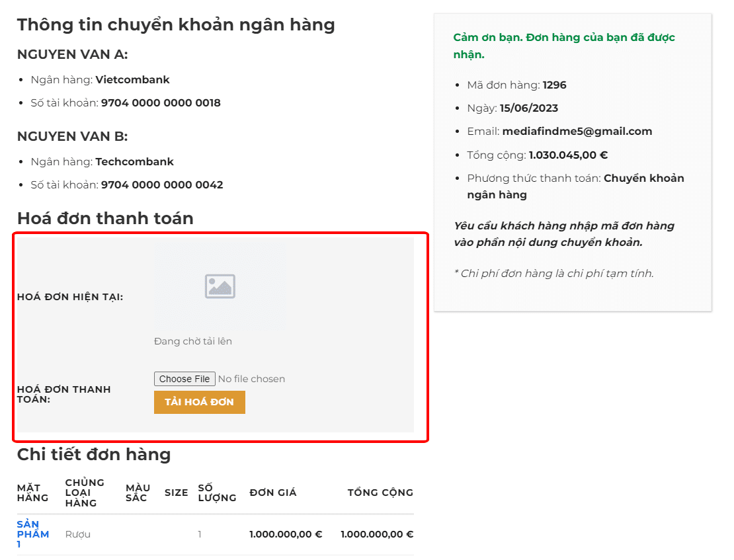Click the MẶT HÀNG column header

[32, 493]
